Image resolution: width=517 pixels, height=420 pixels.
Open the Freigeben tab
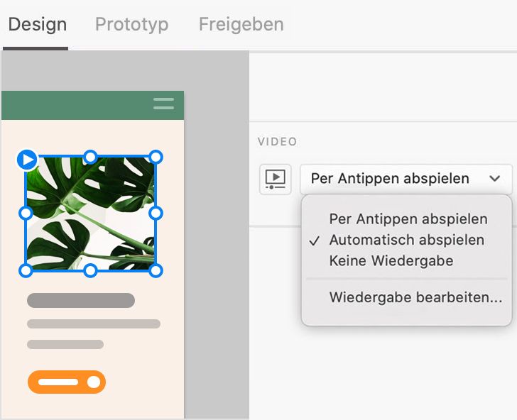(241, 25)
